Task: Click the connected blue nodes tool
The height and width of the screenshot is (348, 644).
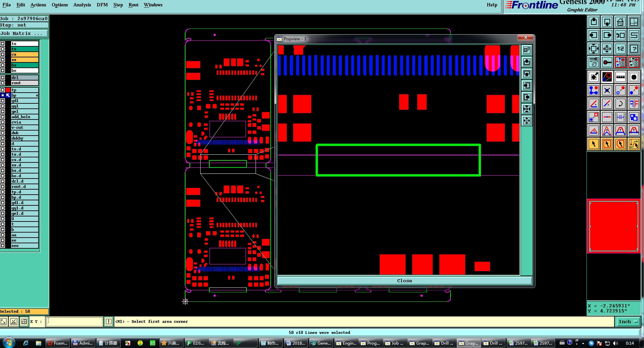Action: point(594,90)
